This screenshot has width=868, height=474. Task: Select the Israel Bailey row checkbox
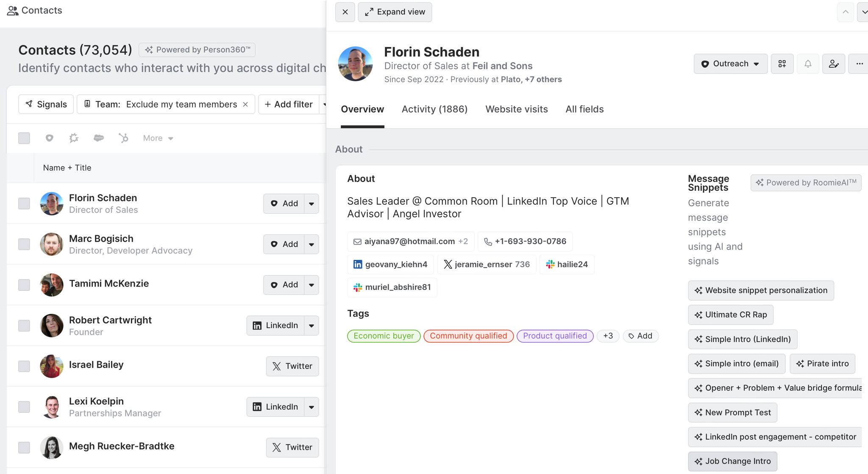tap(24, 366)
